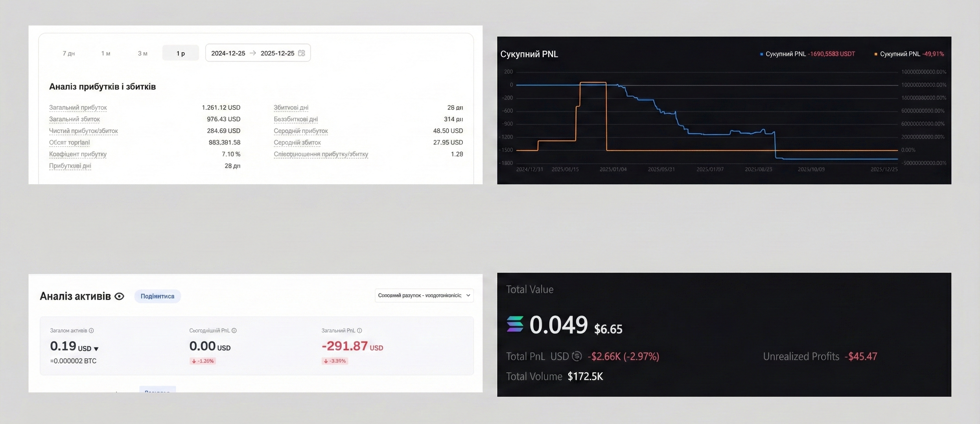This screenshot has height=424, width=980.
Task: Click info icon beside Сьогоднішній PnL
Action: tap(234, 330)
